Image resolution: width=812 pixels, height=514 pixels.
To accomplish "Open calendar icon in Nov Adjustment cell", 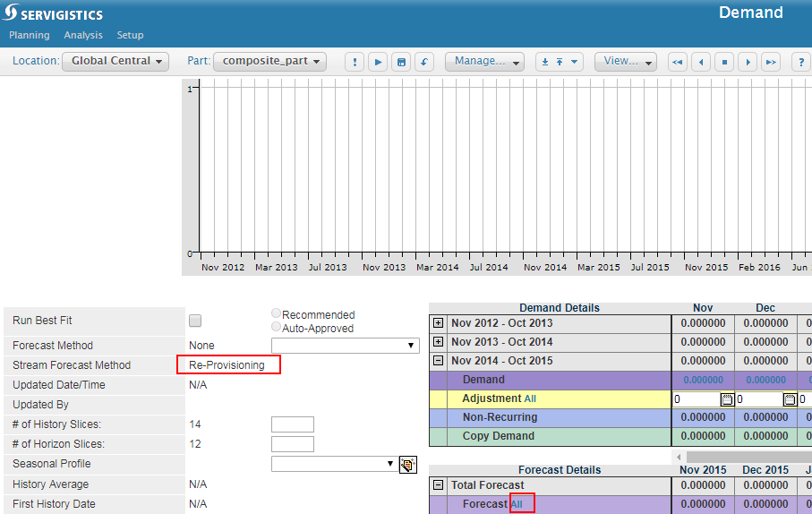I will 727,399.
